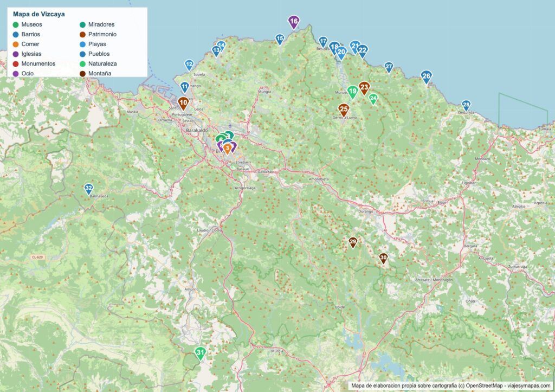Select purple marker number 16
Screen dimensions: 555x392
pyautogui.click(x=294, y=22)
